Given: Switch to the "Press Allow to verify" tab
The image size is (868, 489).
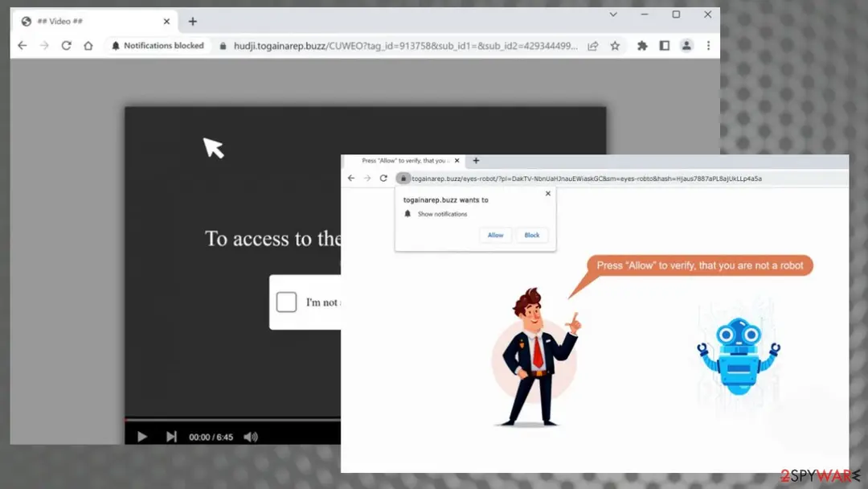Looking at the screenshot, I should 407,161.
